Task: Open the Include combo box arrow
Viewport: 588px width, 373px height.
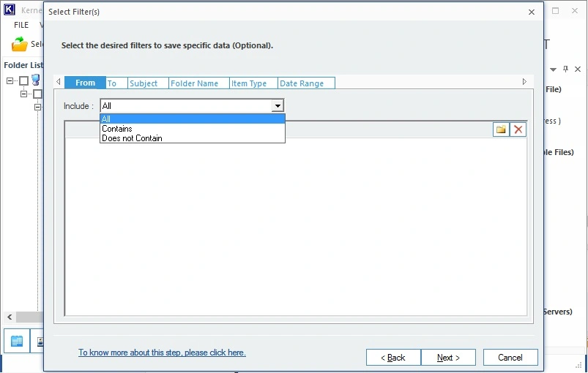Action: [x=278, y=106]
